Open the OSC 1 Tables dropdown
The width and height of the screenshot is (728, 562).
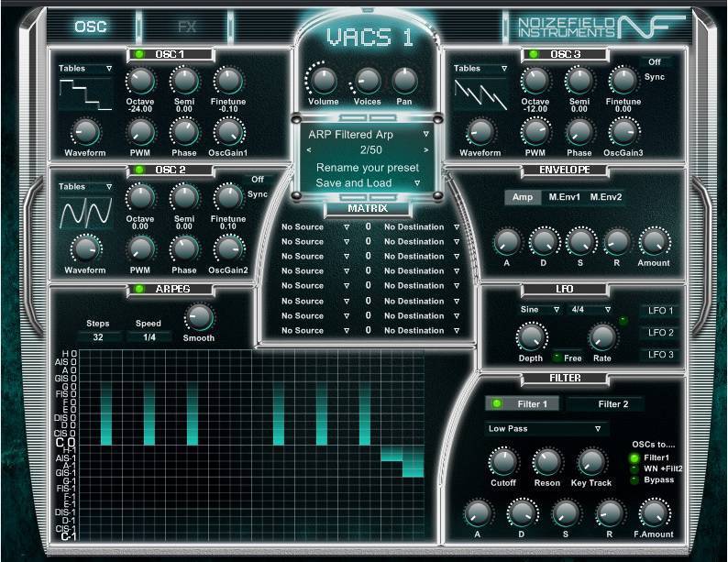[x=85, y=69]
